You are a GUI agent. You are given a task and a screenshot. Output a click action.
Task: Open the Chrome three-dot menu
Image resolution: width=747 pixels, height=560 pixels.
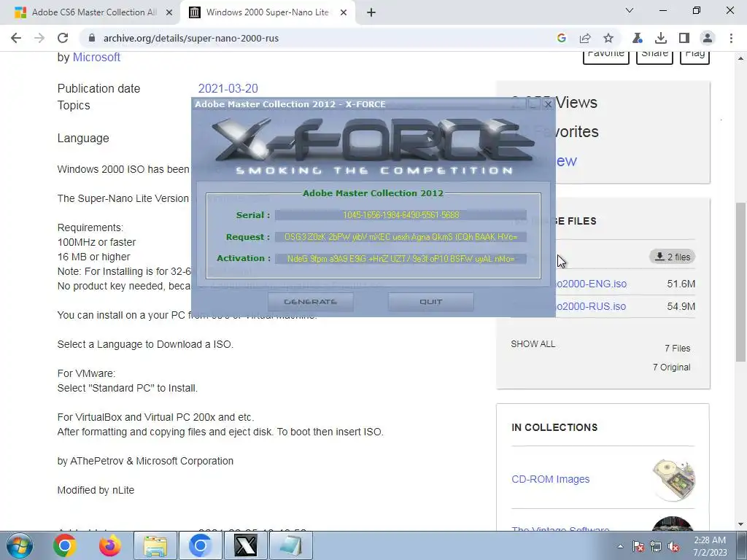click(x=731, y=38)
